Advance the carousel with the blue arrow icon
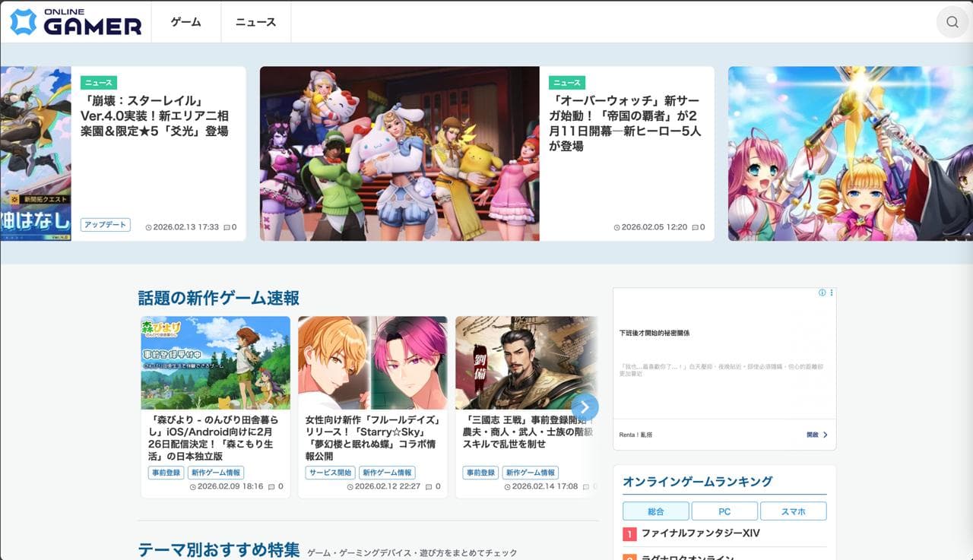The image size is (973, 560). pos(584,407)
